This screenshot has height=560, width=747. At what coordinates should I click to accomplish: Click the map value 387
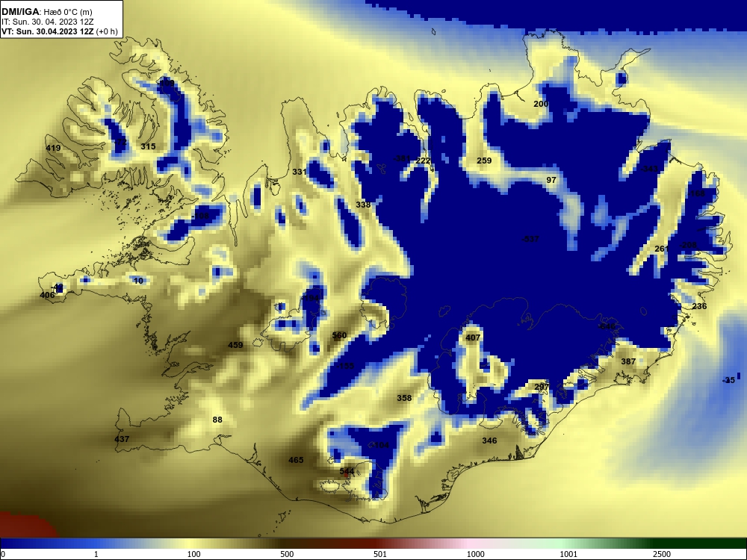[628, 362]
